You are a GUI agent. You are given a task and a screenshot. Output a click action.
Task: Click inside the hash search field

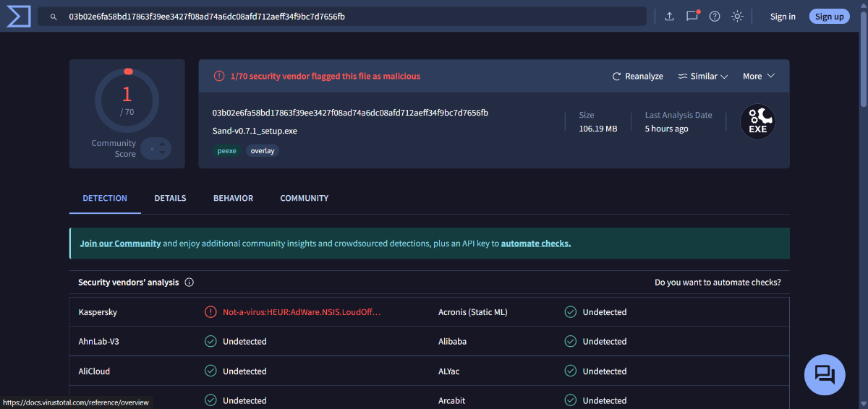tap(347, 17)
